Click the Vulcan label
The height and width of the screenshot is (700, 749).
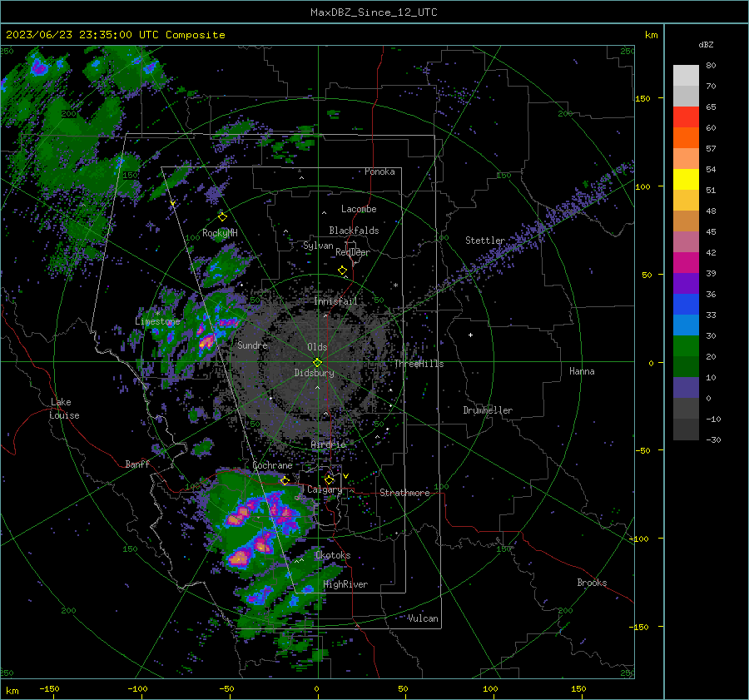click(x=423, y=618)
